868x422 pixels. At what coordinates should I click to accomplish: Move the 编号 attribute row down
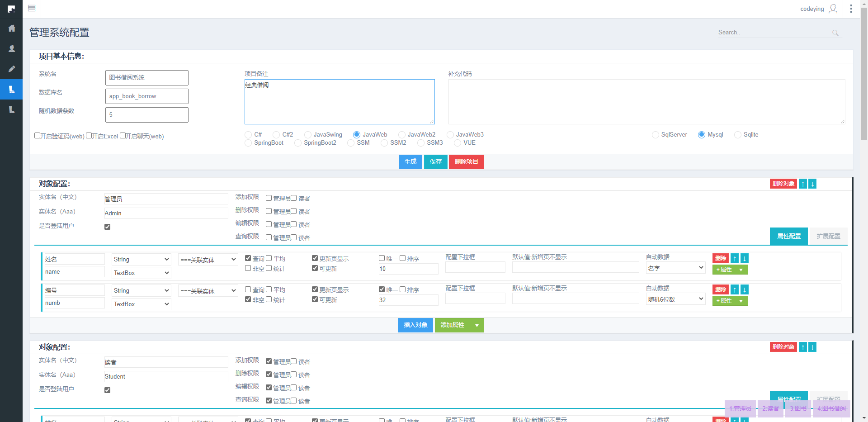[745, 289]
